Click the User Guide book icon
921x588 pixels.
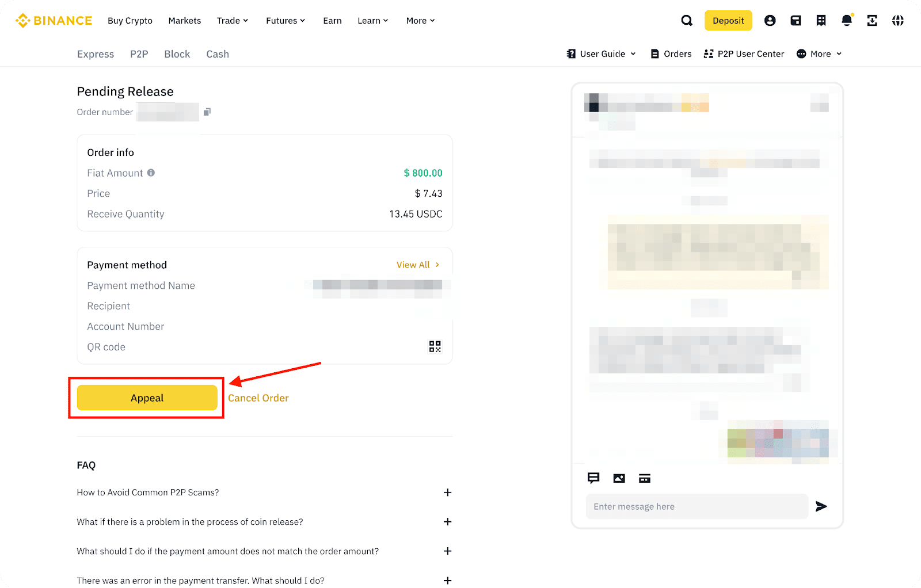tap(571, 54)
